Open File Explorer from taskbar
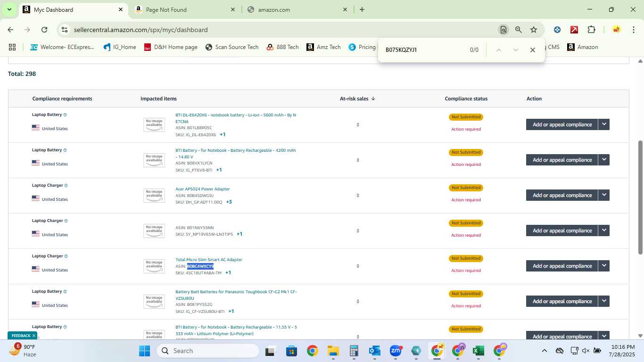Screen dimensions: 644x362 tap(333, 351)
